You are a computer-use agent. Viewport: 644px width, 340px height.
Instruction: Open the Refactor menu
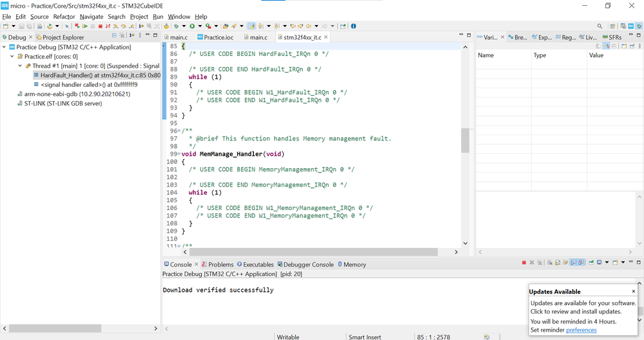(x=64, y=16)
